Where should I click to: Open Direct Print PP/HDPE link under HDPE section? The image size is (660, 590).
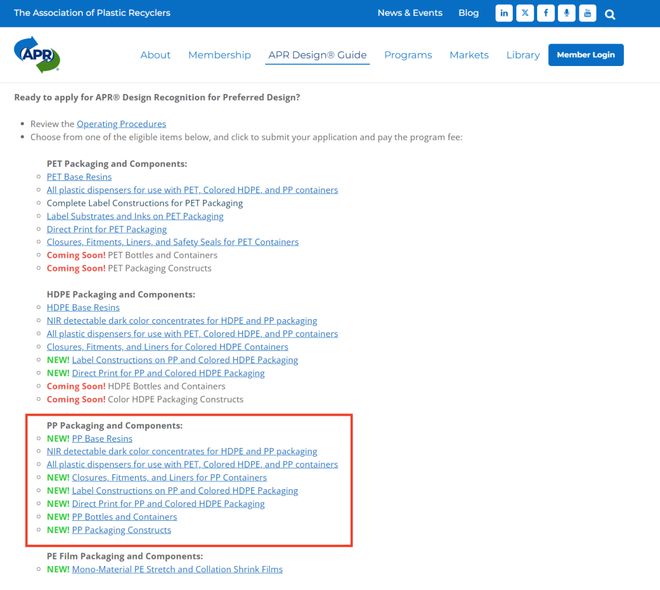pyautogui.click(x=168, y=373)
